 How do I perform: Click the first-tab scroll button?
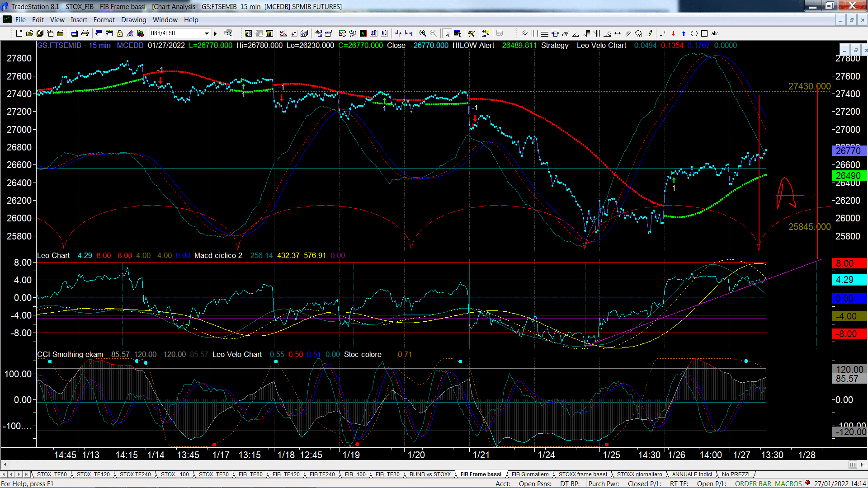click(x=4, y=474)
